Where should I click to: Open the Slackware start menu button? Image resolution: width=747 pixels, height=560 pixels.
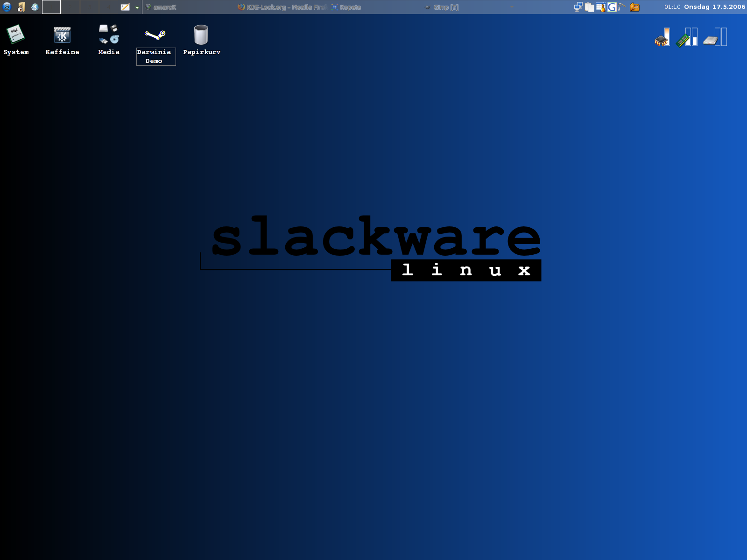click(x=7, y=7)
